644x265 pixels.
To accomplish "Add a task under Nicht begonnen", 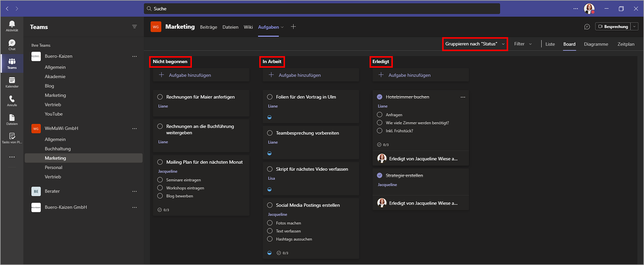I will (201, 75).
